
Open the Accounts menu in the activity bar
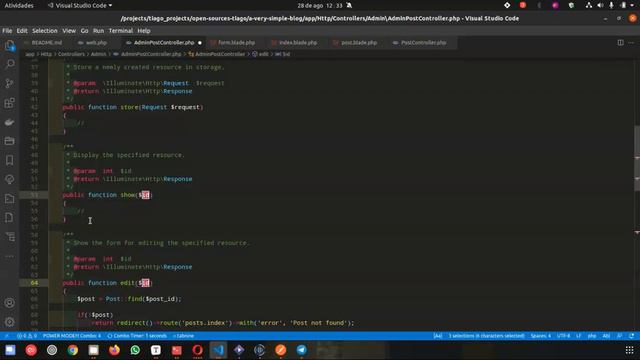tap(9, 303)
